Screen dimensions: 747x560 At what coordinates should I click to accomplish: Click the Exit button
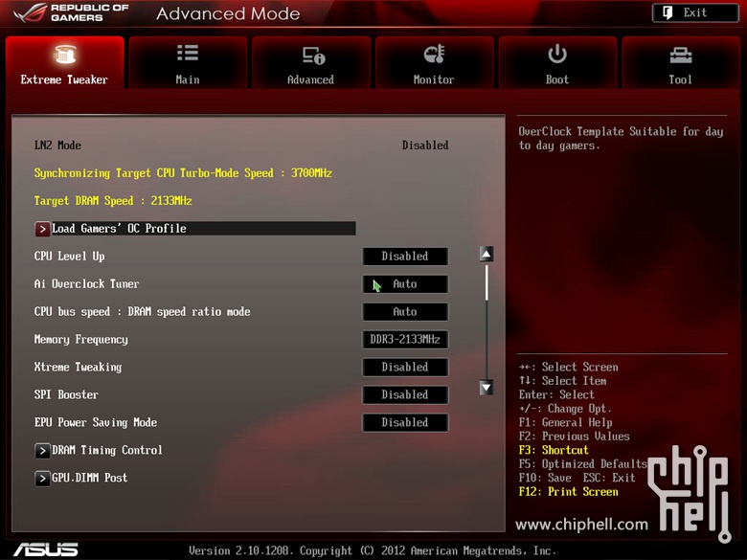[x=695, y=12]
